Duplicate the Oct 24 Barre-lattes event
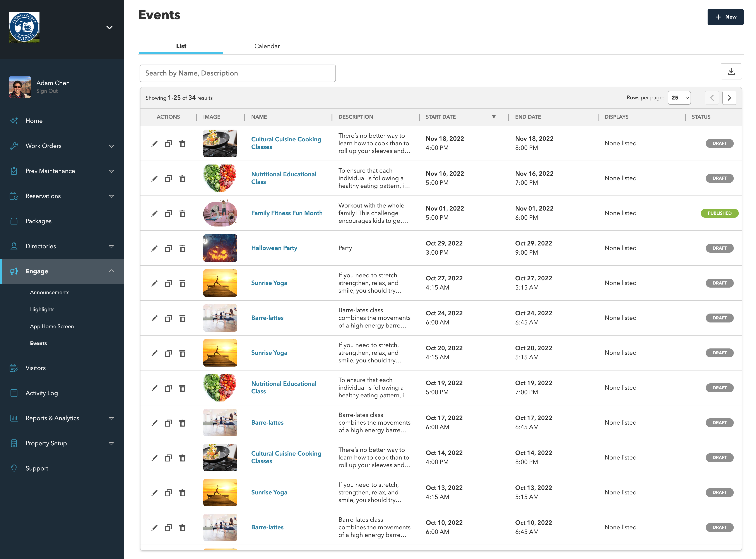Viewport: 756px width, 559px height. (x=168, y=318)
